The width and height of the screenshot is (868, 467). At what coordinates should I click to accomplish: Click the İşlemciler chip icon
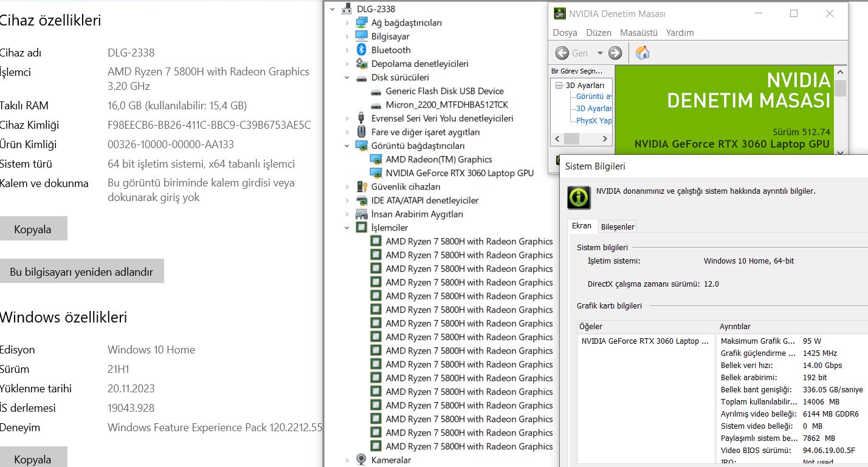click(x=362, y=228)
